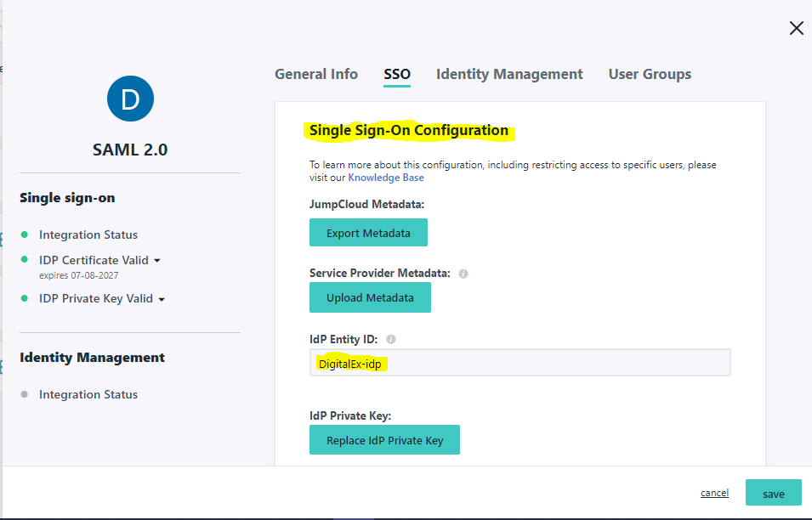Open the Knowledge Base link
The height and width of the screenshot is (520, 812).
pos(386,178)
